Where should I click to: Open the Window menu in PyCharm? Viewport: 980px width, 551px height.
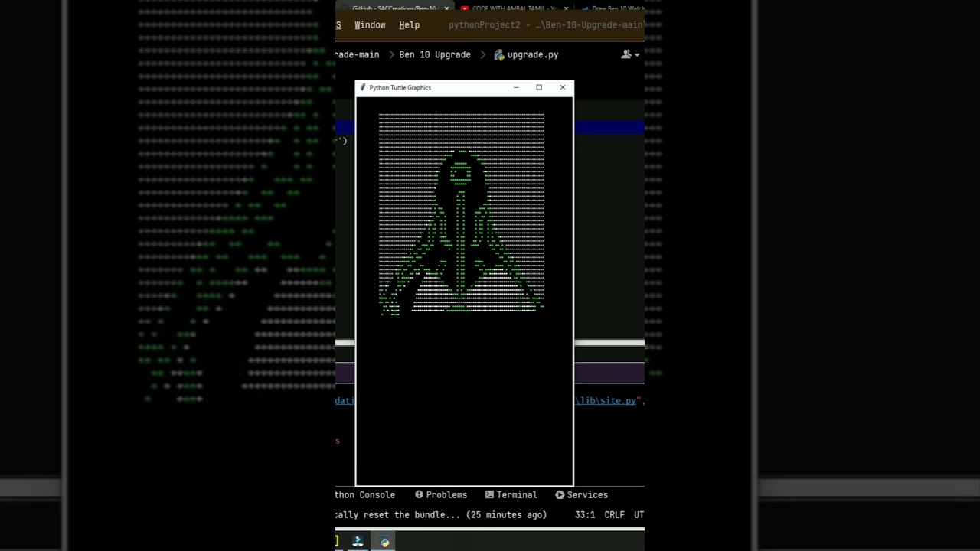point(370,25)
